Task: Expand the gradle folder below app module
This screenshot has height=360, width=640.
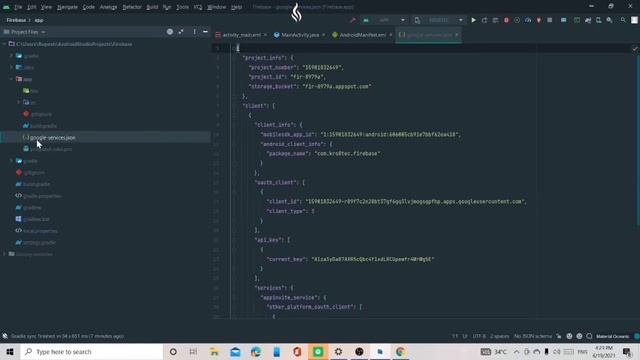Action: 11,161
